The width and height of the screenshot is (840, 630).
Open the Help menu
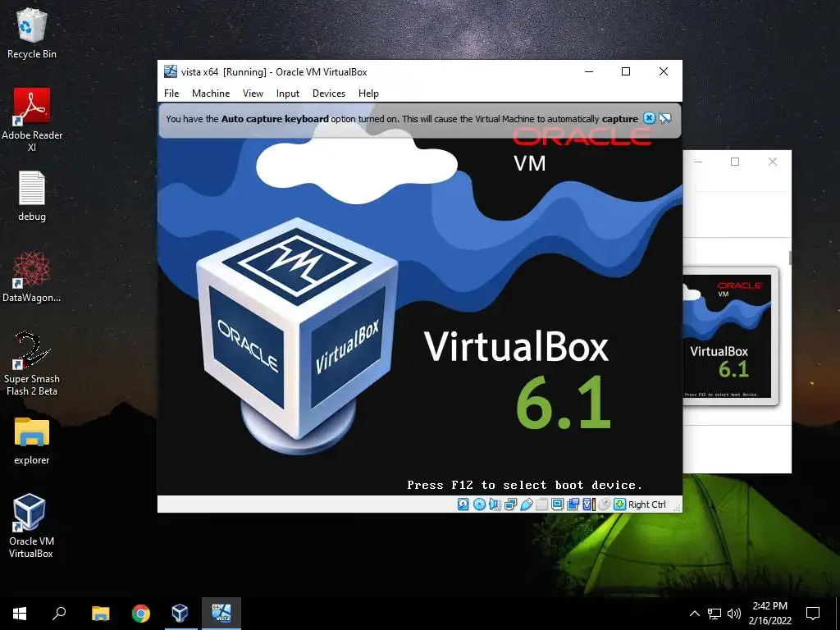368,94
